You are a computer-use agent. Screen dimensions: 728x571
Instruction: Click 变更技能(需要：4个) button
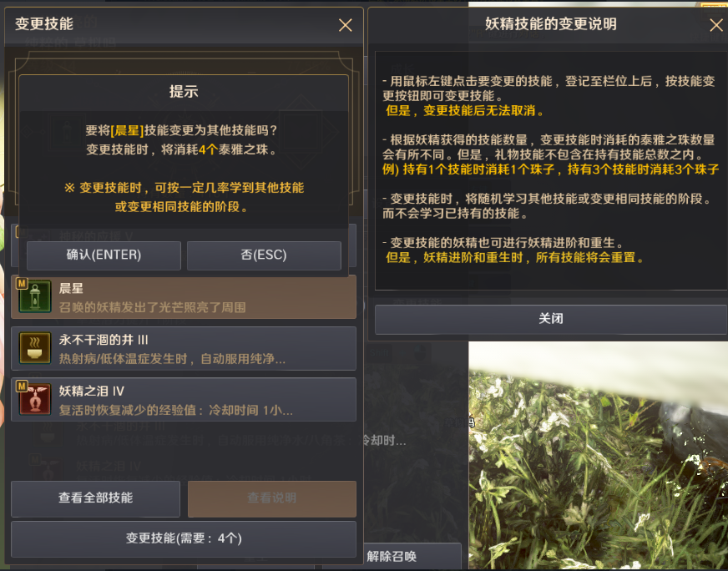tap(184, 538)
